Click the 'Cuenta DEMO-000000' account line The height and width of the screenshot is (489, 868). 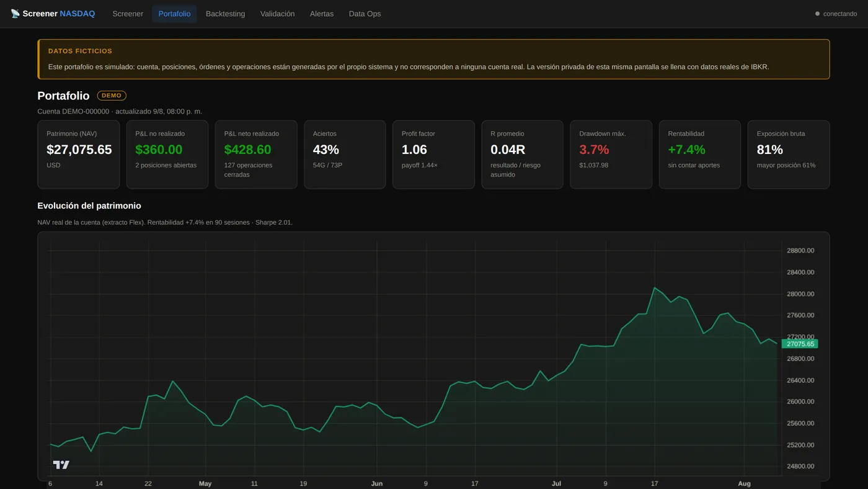120,111
